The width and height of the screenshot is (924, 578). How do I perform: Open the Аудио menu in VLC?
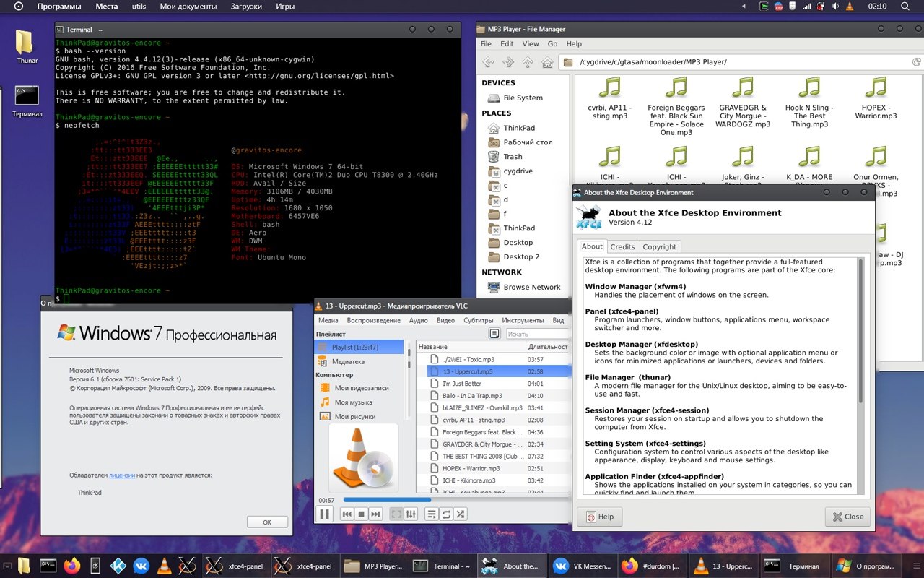tap(418, 320)
